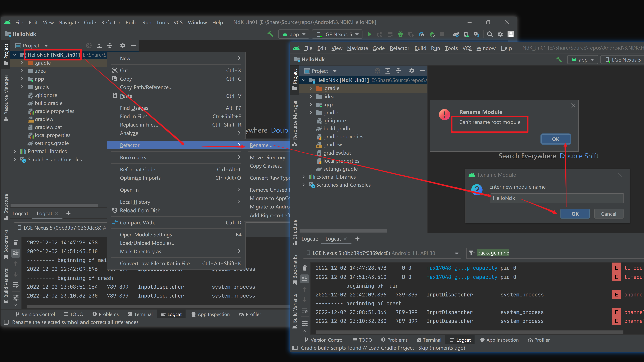Screen dimensions: 644x362
Task: Open the Terminal tool window tab
Action: 140,314
